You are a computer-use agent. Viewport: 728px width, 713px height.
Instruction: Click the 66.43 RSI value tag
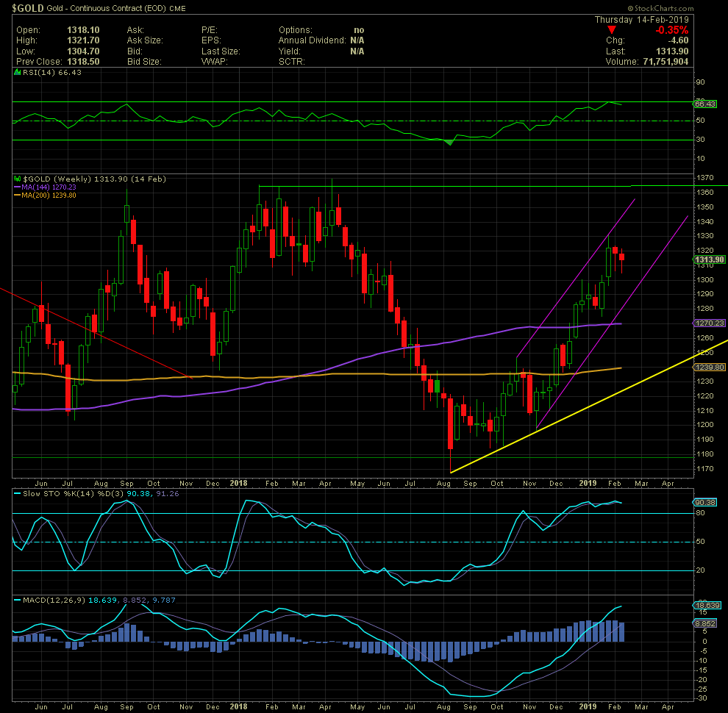(x=707, y=105)
